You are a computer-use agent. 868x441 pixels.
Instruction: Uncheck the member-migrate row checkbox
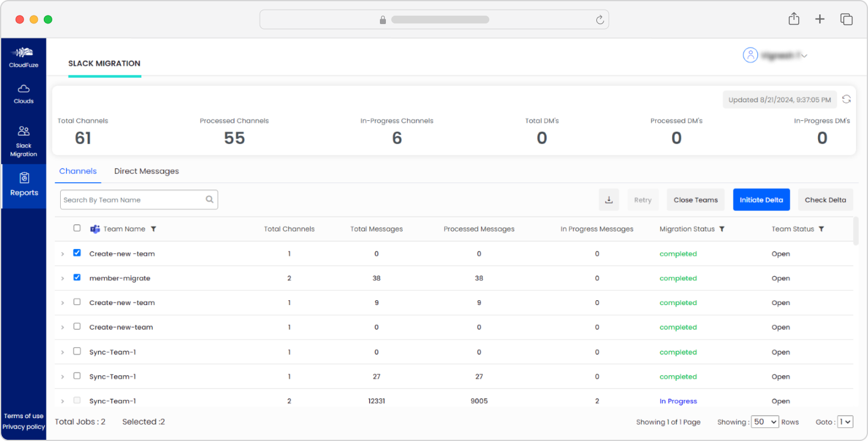click(x=77, y=277)
